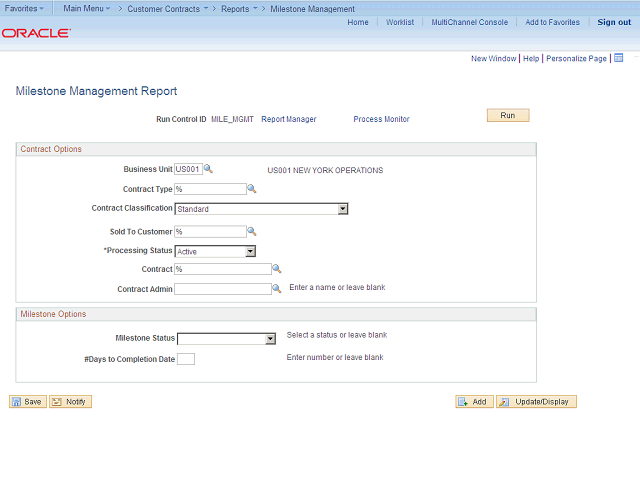Open Business Unit lookup magnifier

pos(208,169)
